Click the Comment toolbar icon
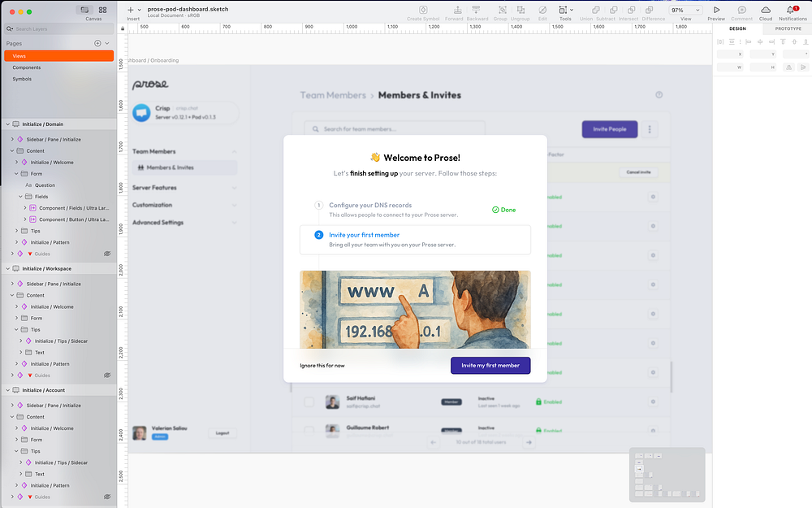Screen dimensions: 812x508 741,10
